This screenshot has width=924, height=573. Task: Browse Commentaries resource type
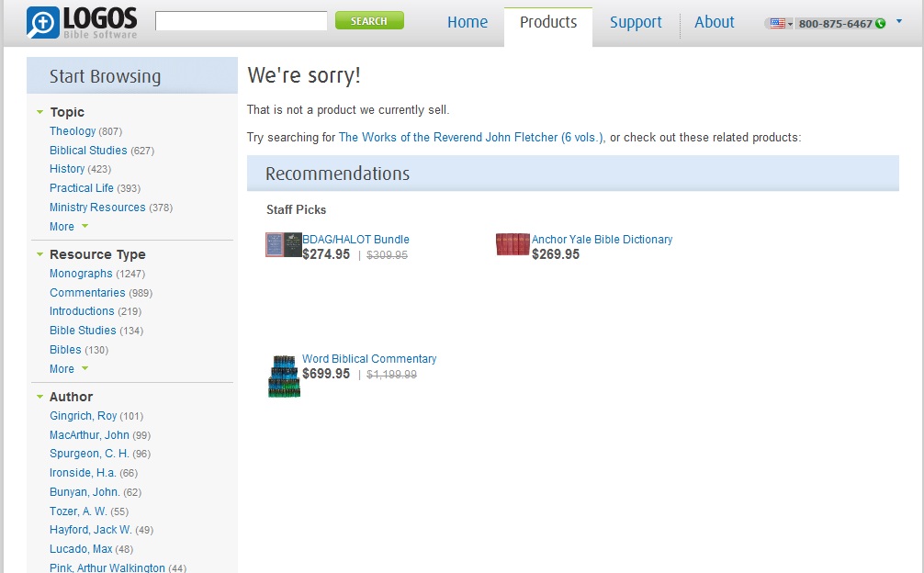pos(87,293)
